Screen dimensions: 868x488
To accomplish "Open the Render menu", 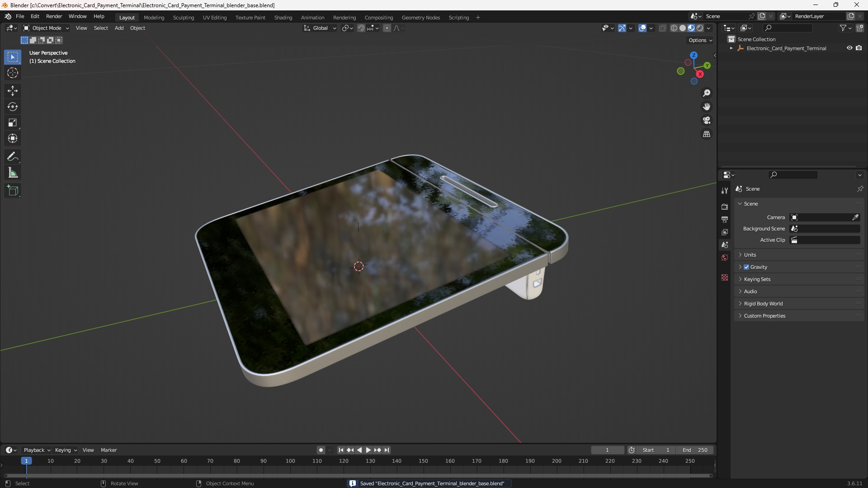I will point(54,16).
